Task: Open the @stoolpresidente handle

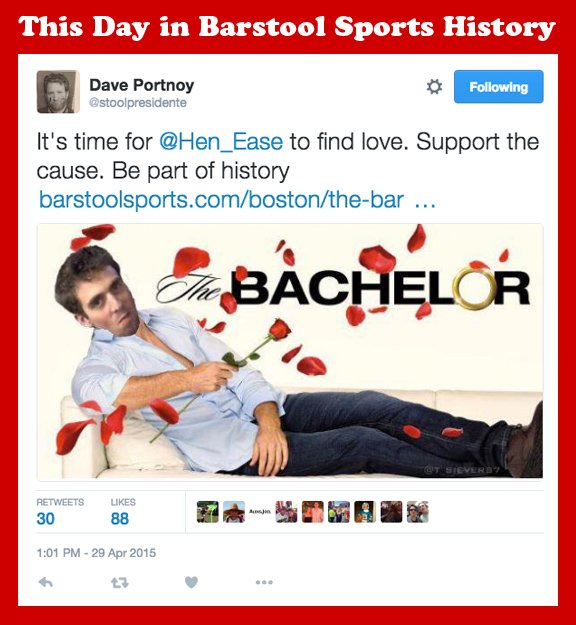Action: 138,103
